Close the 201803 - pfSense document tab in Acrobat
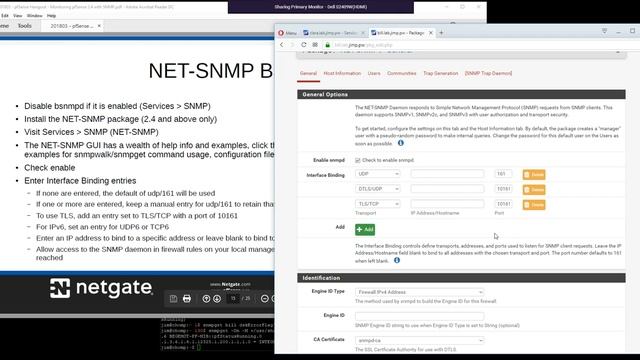Screen dimensions: 640x360 click(99, 26)
